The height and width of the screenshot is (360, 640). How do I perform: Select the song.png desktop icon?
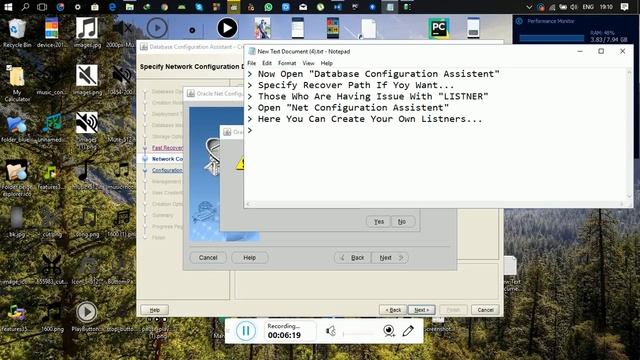(x=87, y=223)
